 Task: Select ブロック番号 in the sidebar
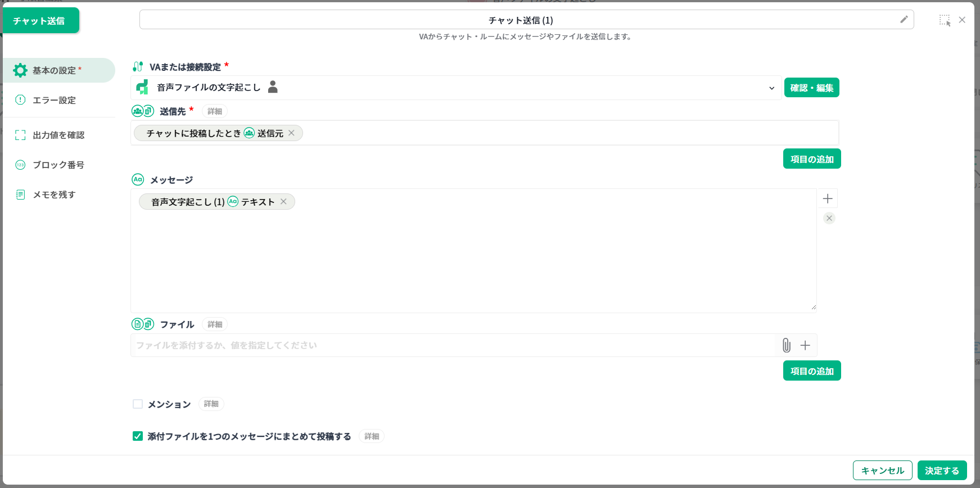tap(58, 165)
